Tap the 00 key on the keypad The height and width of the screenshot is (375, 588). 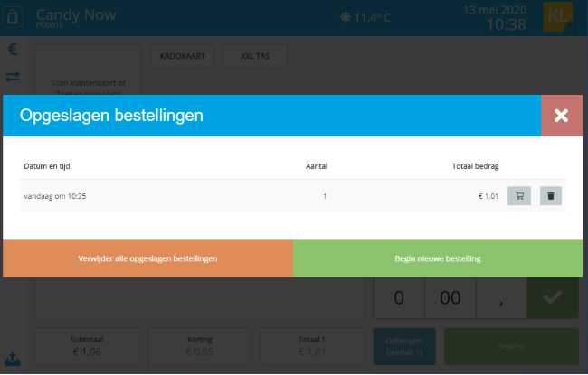[x=450, y=298]
